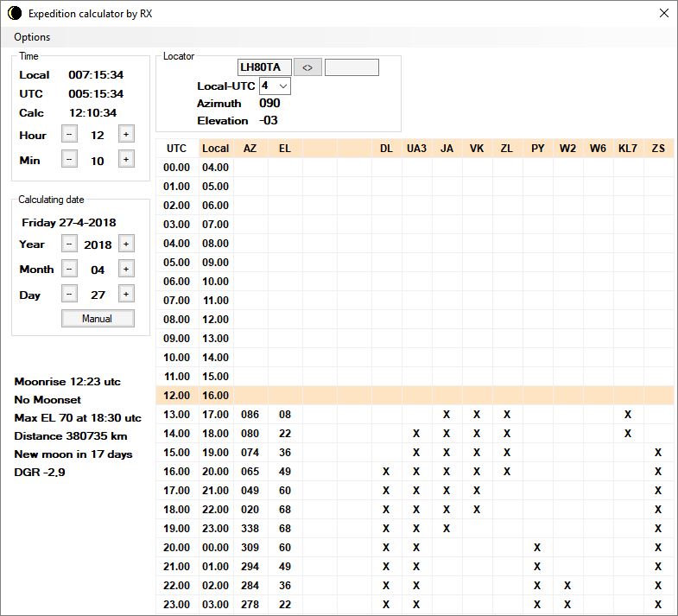Image resolution: width=678 pixels, height=616 pixels.
Task: Close the Expedition calculator window
Action: 663,14
